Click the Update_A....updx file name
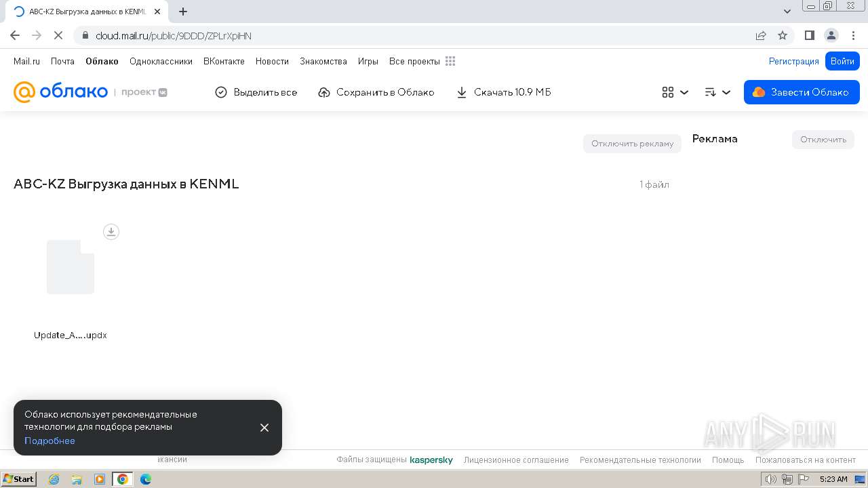Image resolution: width=868 pixels, height=488 pixels. pos(71,335)
